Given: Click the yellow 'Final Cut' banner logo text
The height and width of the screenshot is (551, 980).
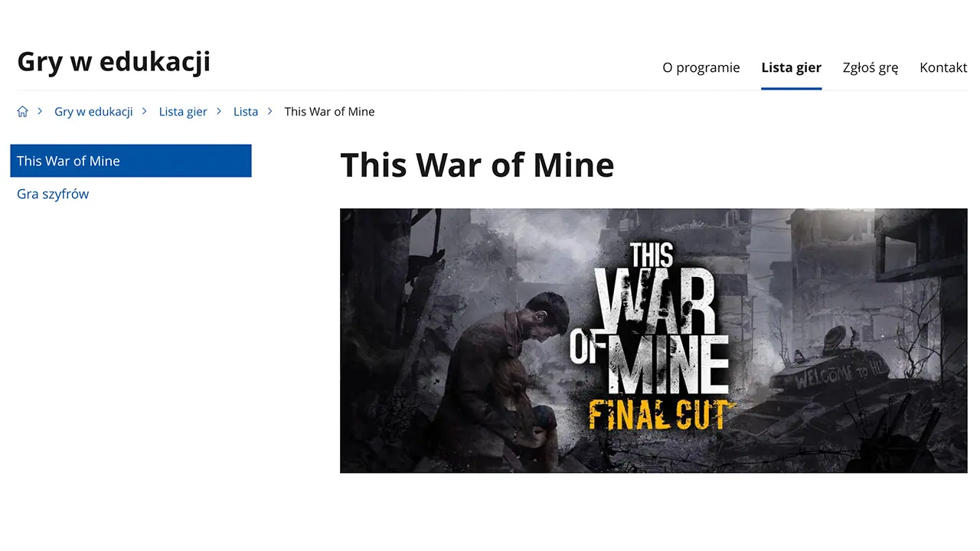Looking at the screenshot, I should (660, 414).
